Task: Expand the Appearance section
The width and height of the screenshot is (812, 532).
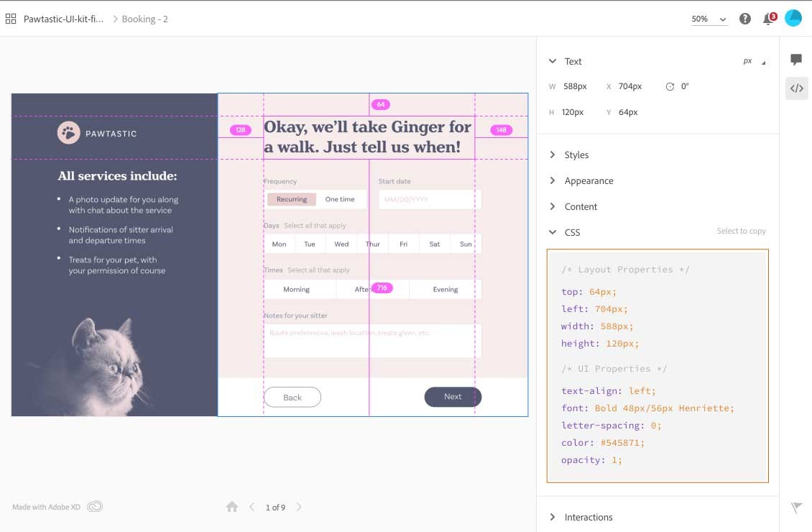Action: pyautogui.click(x=590, y=180)
